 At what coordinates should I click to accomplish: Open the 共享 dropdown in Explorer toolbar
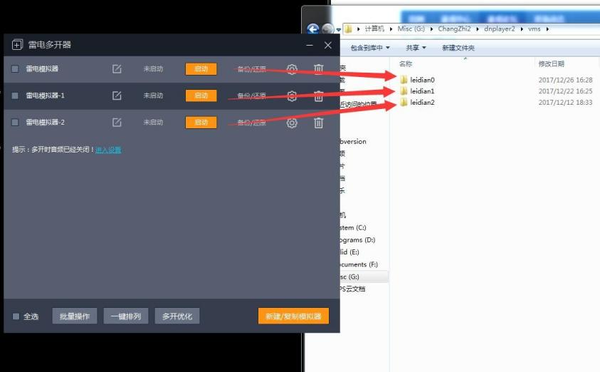416,48
